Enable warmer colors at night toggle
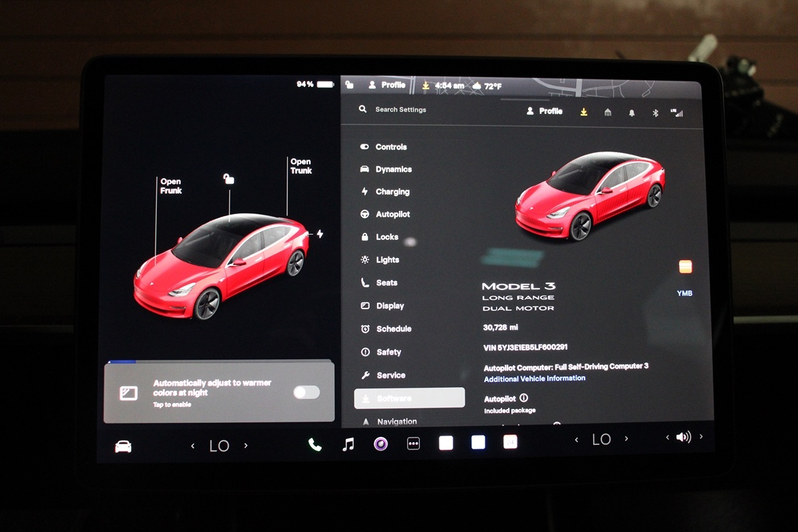Viewport: 798px width, 532px height. [306, 392]
